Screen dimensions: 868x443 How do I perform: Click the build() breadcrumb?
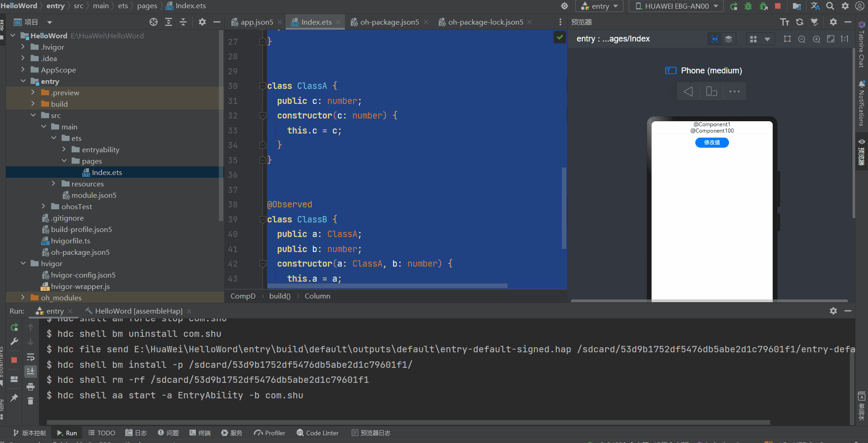(x=280, y=296)
